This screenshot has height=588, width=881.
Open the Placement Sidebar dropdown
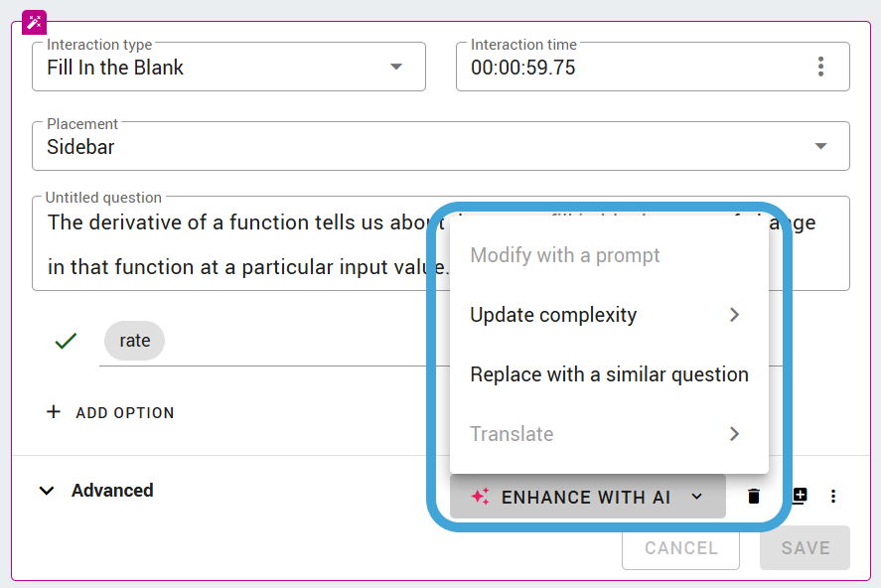pyautogui.click(x=441, y=146)
